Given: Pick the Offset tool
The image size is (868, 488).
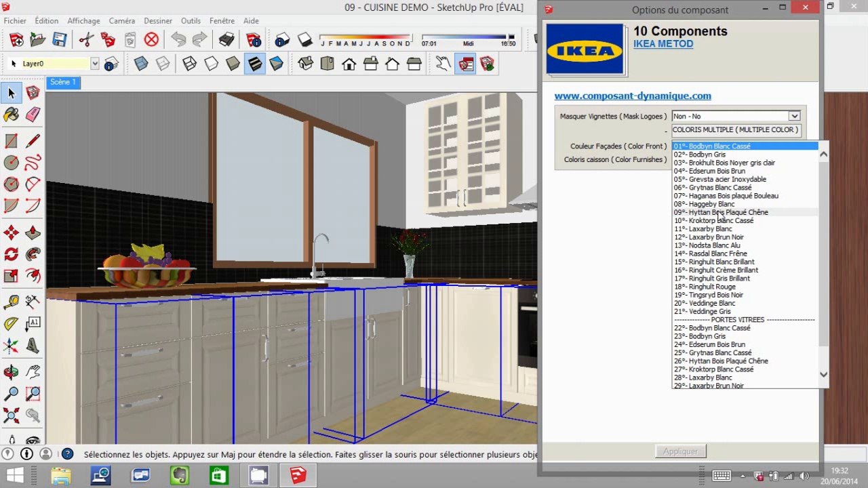Looking at the screenshot, I should [33, 276].
